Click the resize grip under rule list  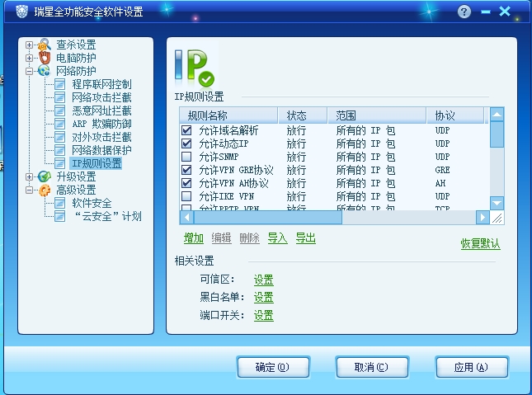pyautogui.click(x=497, y=218)
